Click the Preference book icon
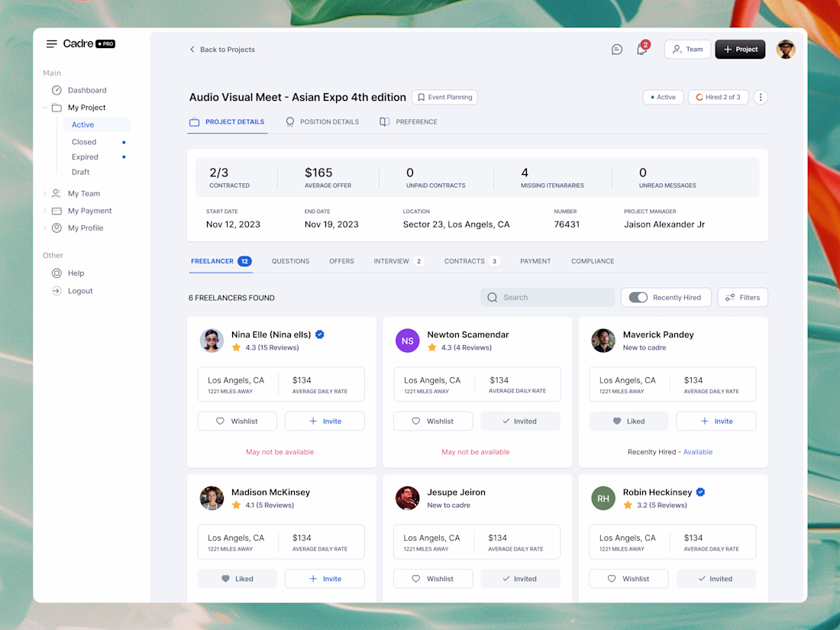Image resolution: width=840 pixels, height=630 pixels. pos(384,121)
